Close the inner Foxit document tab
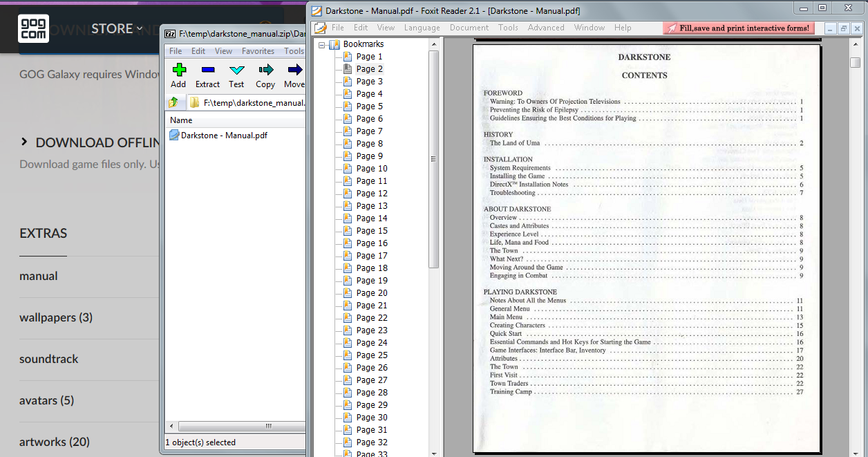The width and height of the screenshot is (868, 457). coord(858,28)
